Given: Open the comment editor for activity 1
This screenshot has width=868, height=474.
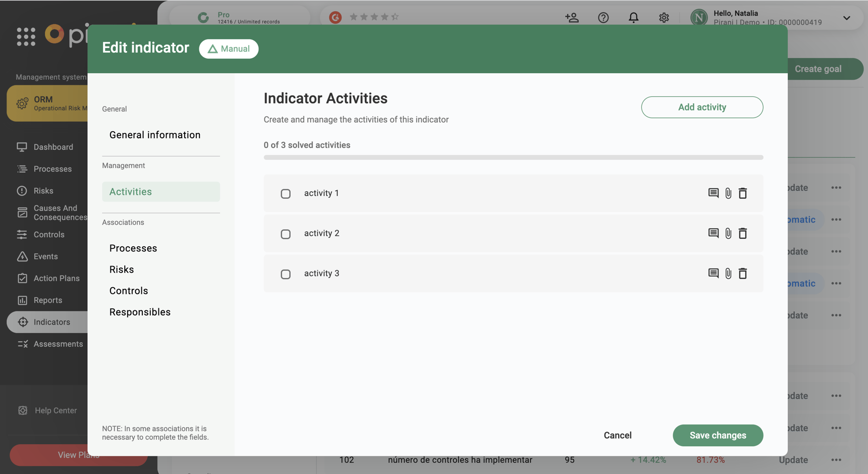Looking at the screenshot, I should pyautogui.click(x=713, y=193).
